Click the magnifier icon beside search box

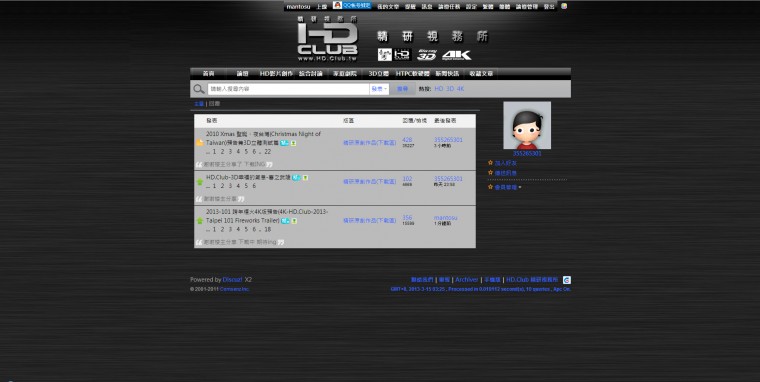199,89
